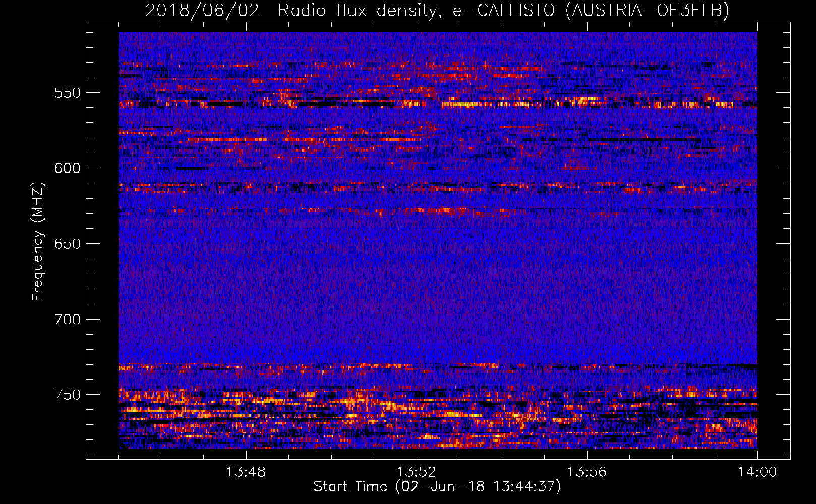The height and width of the screenshot is (504, 816).
Task: Click the 650 frequency tick label
Action: point(68,244)
